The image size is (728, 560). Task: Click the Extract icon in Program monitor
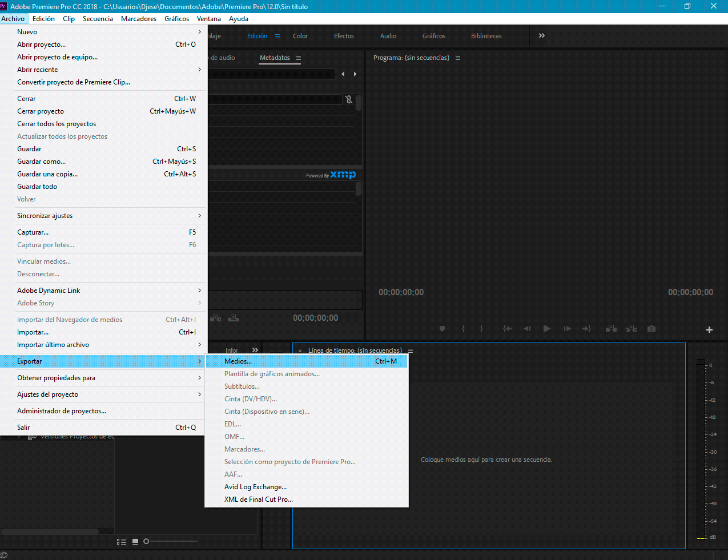coord(631,329)
